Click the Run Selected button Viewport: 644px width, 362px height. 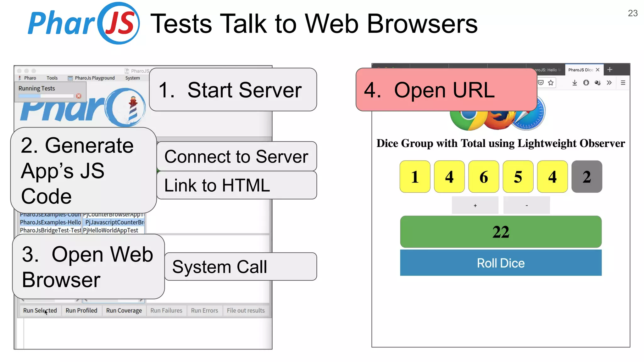tap(40, 310)
